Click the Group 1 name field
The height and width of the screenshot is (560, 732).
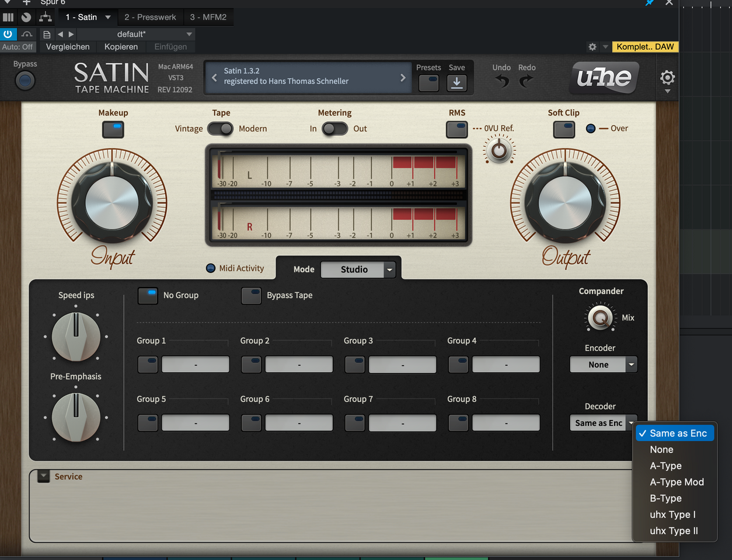(x=196, y=365)
